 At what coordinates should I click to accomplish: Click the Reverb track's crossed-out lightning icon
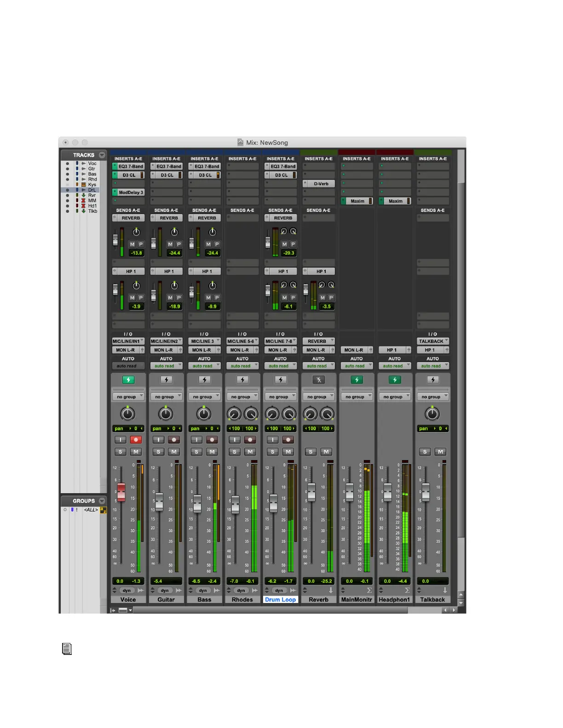319,380
